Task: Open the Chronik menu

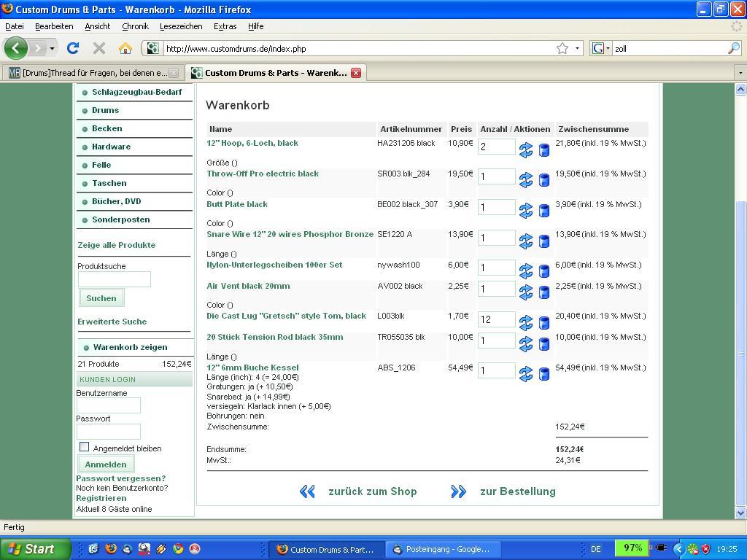Action: point(135,26)
